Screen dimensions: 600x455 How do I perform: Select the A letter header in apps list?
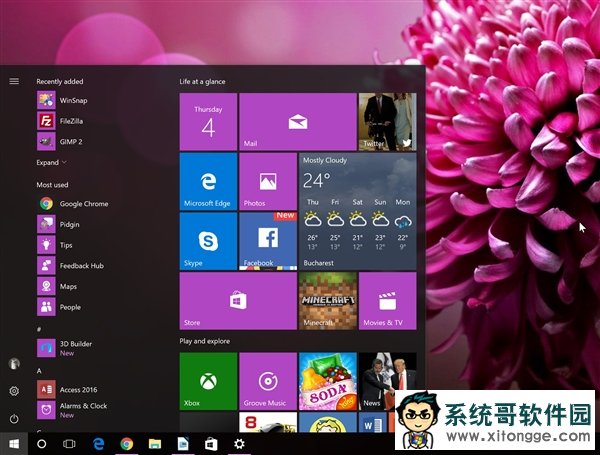click(39, 371)
